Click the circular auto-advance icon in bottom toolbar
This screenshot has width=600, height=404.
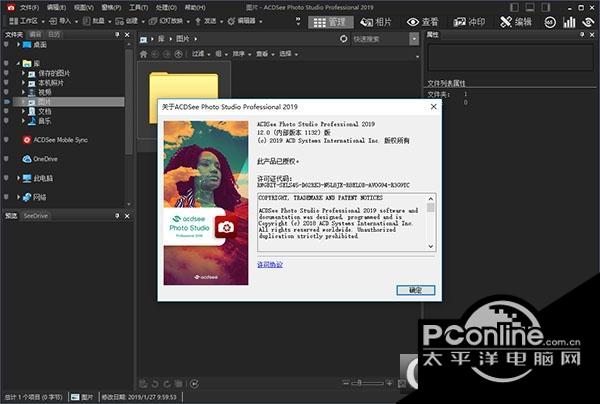[194, 383]
